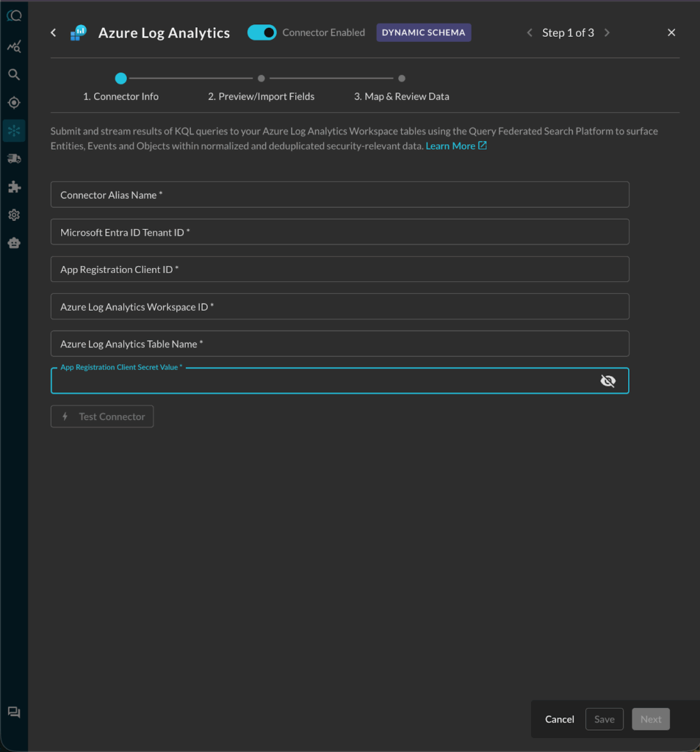Open the search magnifier icon in sidebar
The width and height of the screenshot is (700, 752).
coord(14,74)
